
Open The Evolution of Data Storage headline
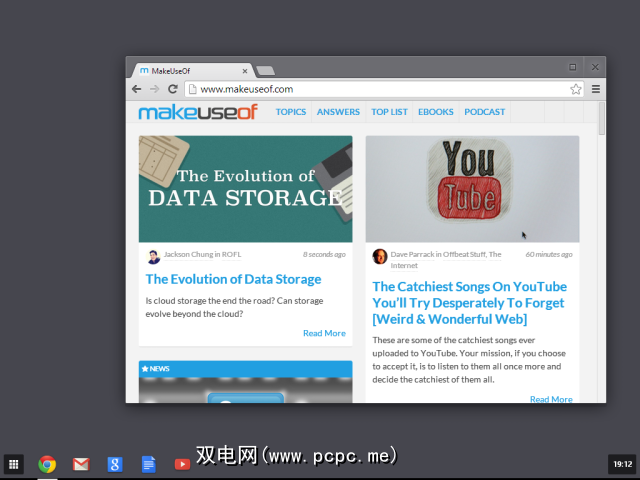233,279
